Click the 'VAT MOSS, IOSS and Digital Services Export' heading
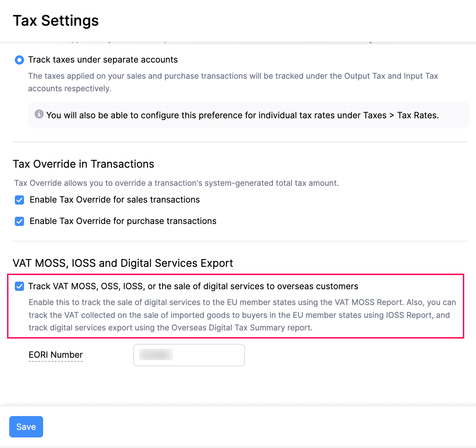 [x=123, y=263]
